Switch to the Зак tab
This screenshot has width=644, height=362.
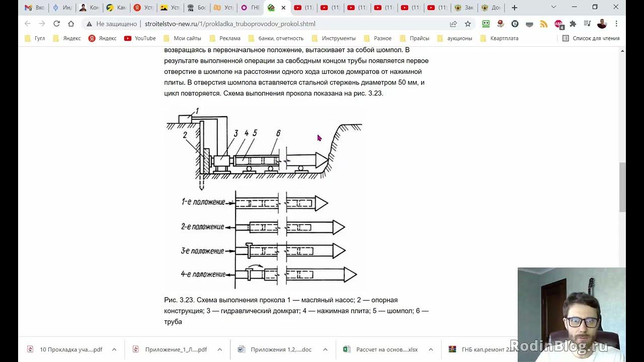coord(463,8)
